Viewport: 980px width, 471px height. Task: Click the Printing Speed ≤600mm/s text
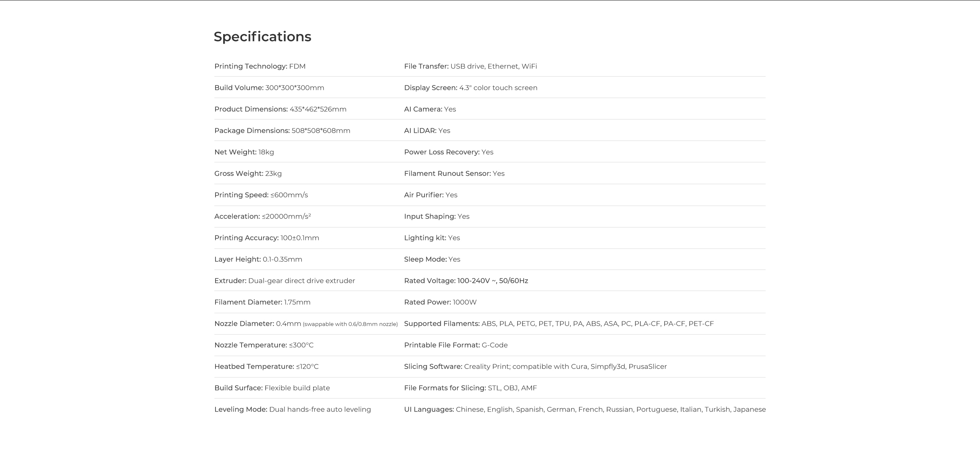click(261, 195)
